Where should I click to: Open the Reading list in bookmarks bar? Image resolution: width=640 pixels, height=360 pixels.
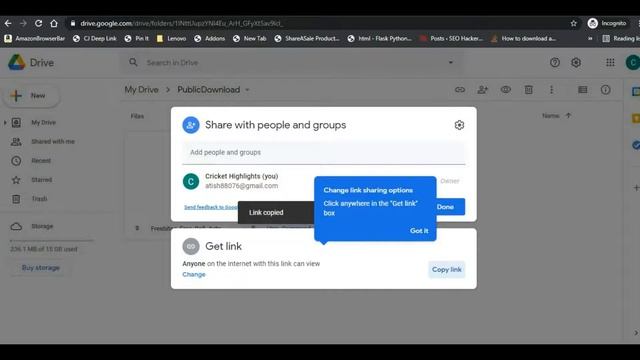point(620,38)
